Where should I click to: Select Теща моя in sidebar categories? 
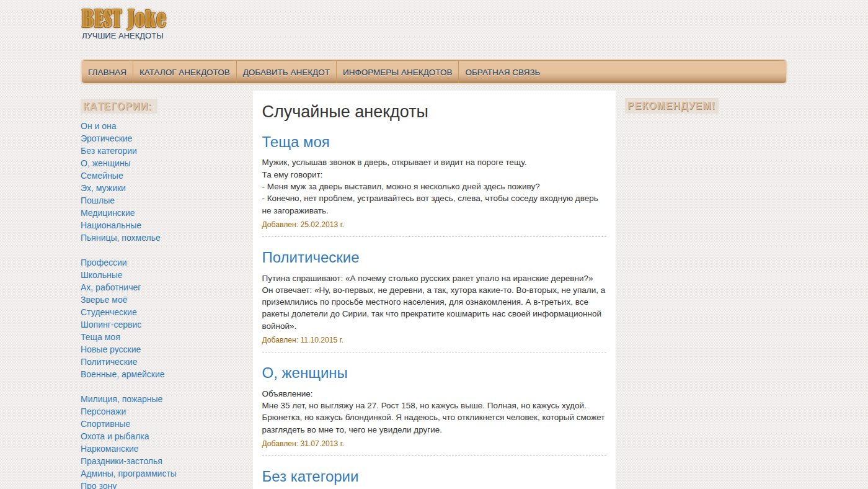100,337
